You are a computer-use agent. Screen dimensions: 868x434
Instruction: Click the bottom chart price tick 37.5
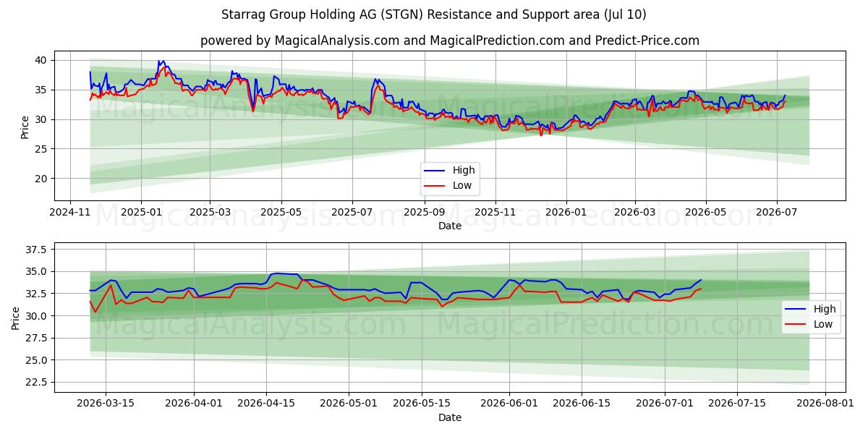click(38, 250)
